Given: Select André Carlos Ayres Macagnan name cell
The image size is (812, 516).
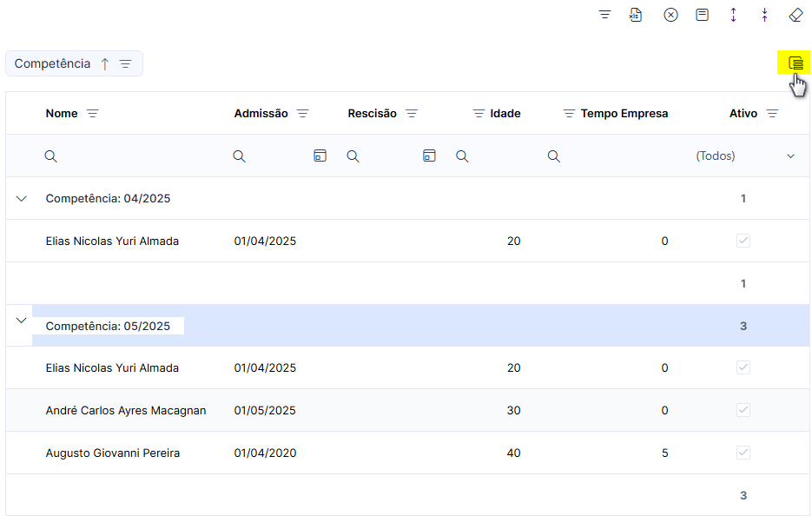Looking at the screenshot, I should (x=126, y=410).
